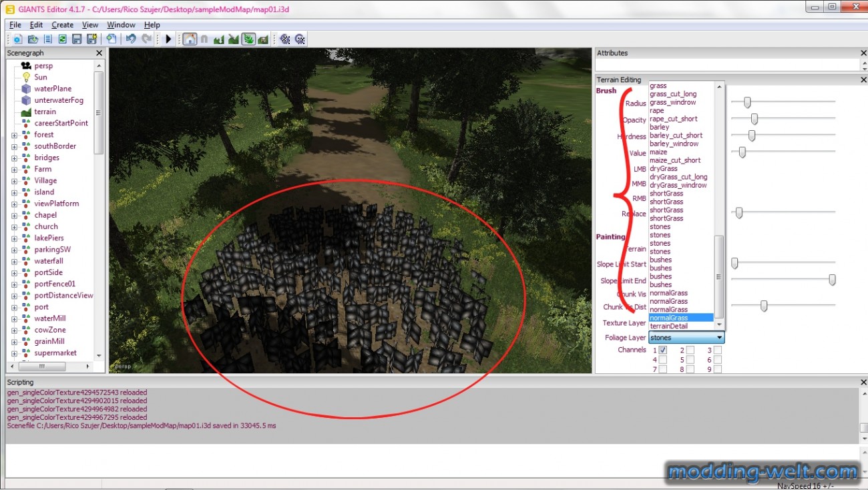Image resolution: width=868 pixels, height=490 pixels.
Task: Uncheck foliage channel 1 checkbox
Action: (663, 350)
